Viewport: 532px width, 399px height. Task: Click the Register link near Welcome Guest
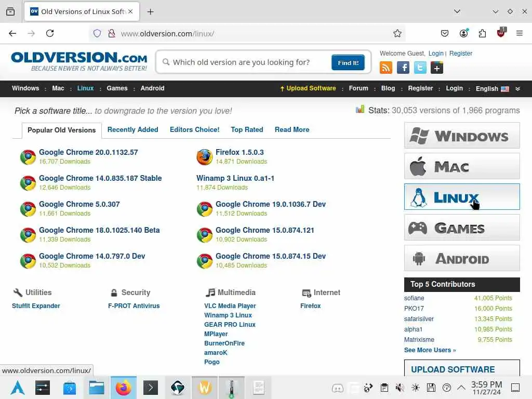pyautogui.click(x=461, y=54)
